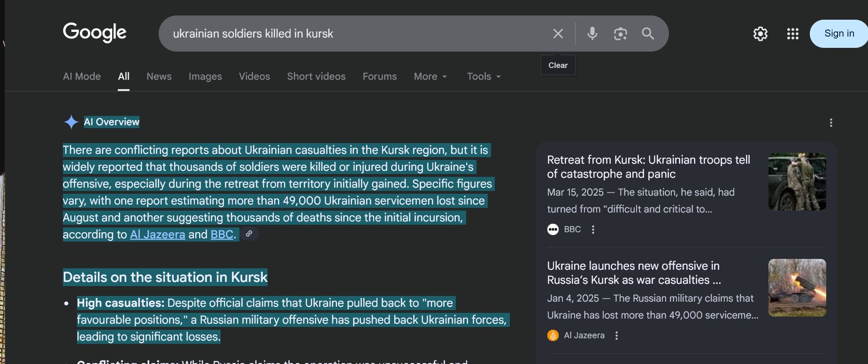Click the magnifying glass search button

tap(648, 34)
